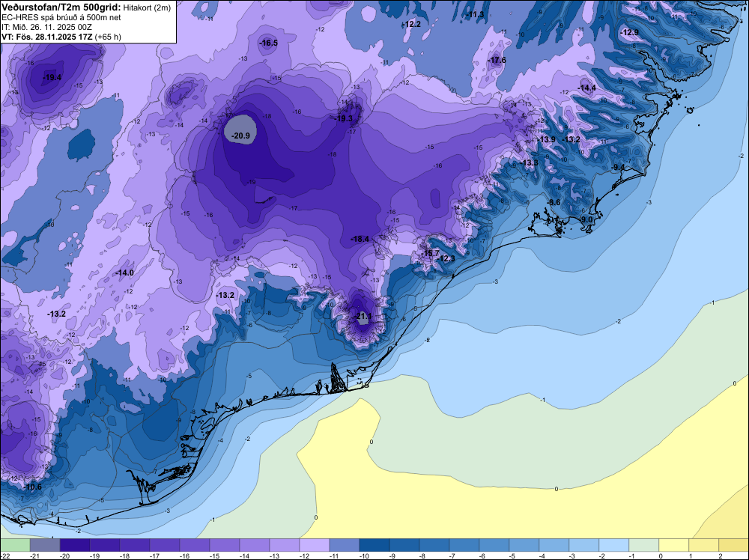
Task: Click the -17.6 value label
Action: (497, 60)
